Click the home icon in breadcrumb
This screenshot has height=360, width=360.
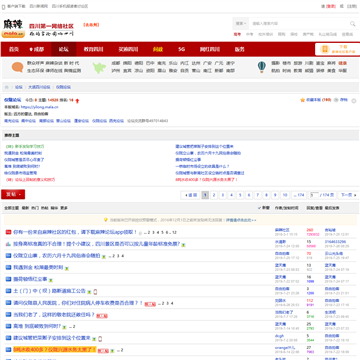coord(7,87)
